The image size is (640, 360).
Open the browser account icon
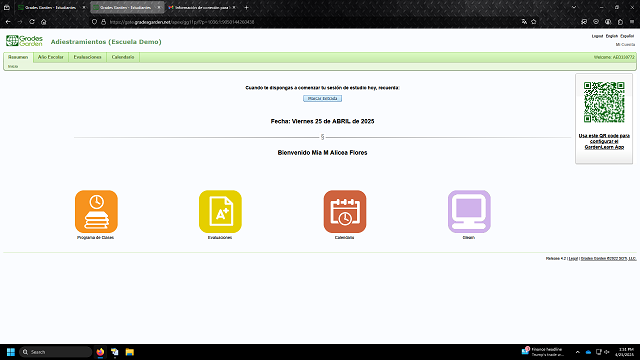pyautogui.click(x=608, y=22)
